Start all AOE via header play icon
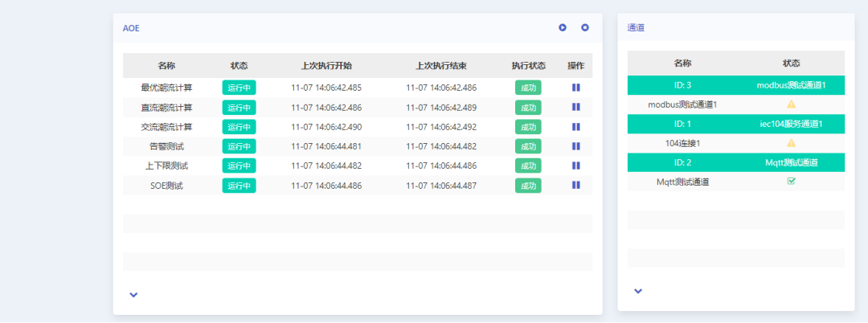Image resolution: width=868 pixels, height=323 pixels. pos(563,27)
